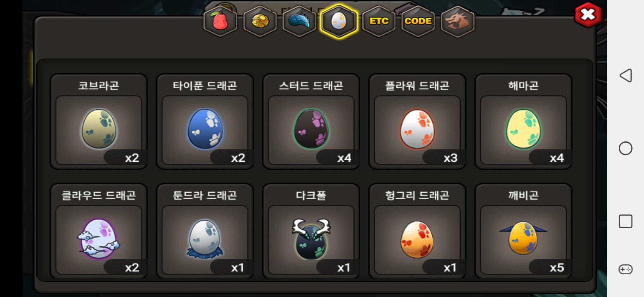Pick the 깨비곤 egg with hat
The height and width of the screenshot is (297, 644).
click(523, 231)
